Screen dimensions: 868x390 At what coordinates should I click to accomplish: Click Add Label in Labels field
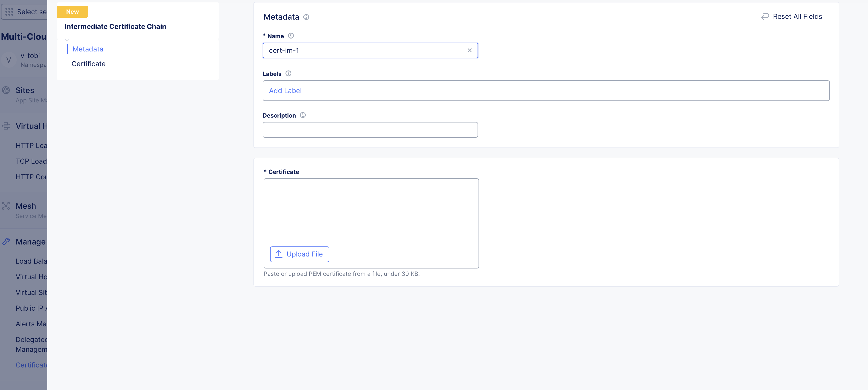click(x=285, y=91)
